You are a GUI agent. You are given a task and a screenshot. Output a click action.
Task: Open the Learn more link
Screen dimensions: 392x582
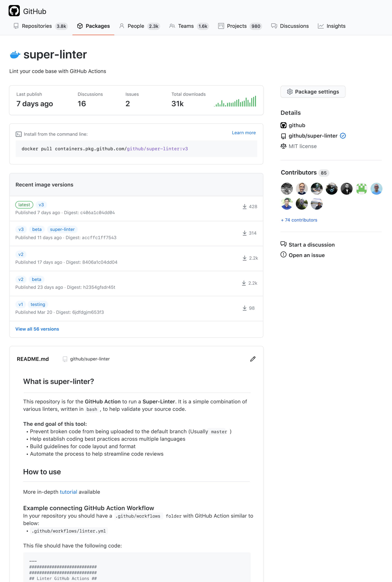244,133
